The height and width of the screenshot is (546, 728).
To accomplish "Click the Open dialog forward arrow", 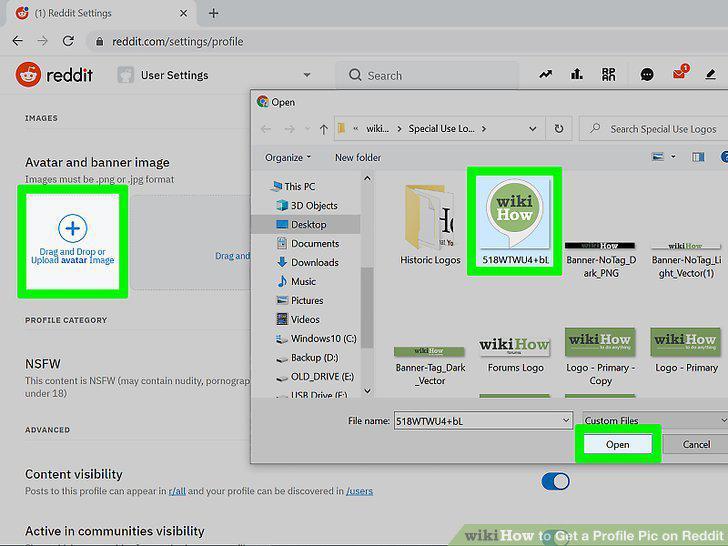I will (x=289, y=129).
